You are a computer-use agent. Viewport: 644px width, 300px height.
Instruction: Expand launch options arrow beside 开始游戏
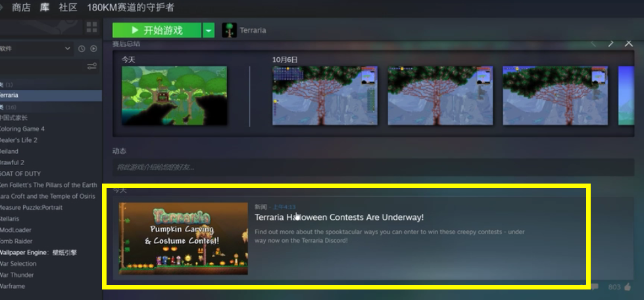tap(209, 30)
